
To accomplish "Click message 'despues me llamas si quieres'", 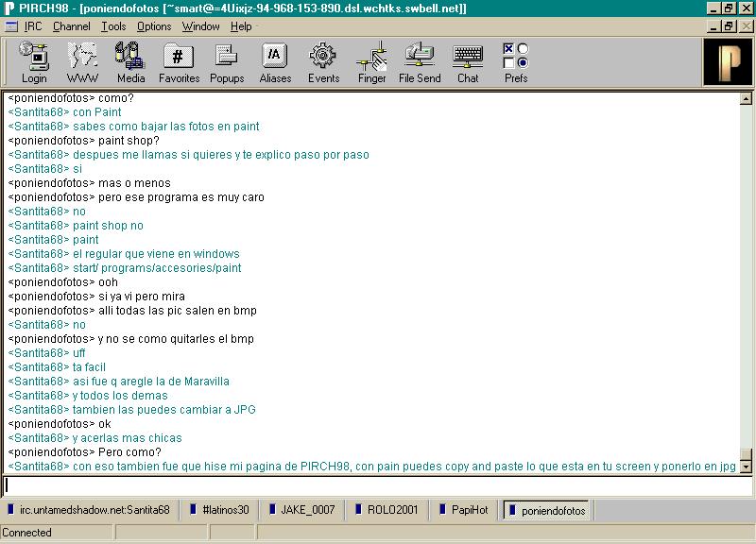I will pos(153,155).
